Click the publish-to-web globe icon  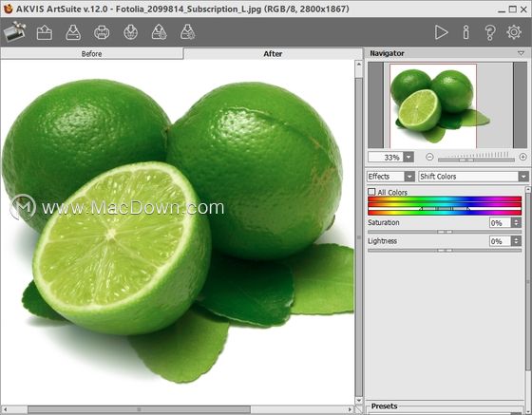tap(131, 32)
